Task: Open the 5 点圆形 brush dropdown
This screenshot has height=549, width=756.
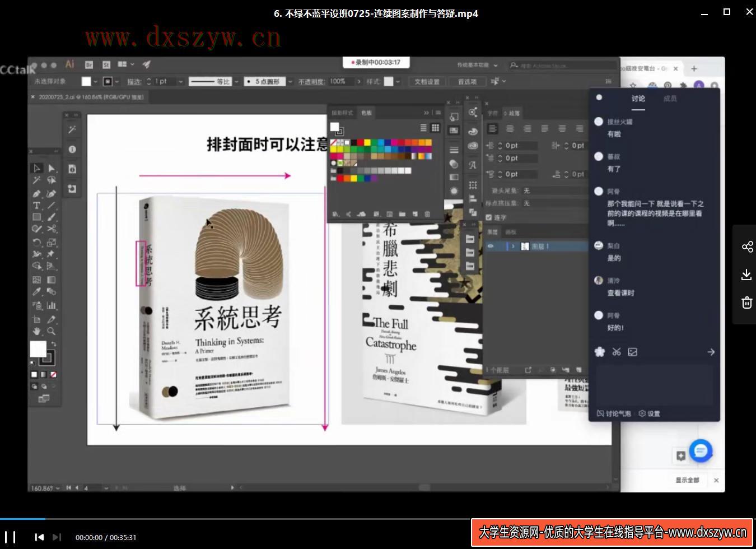Action: 291,81
